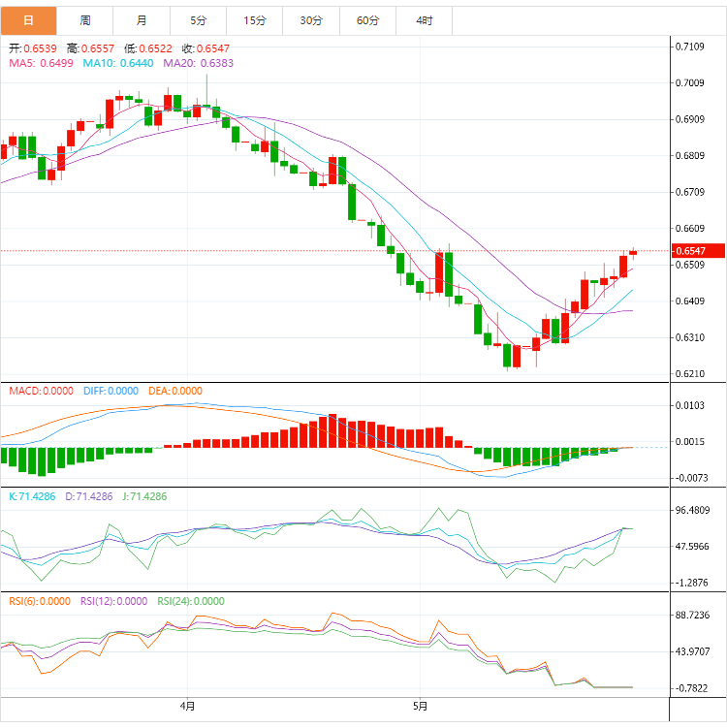Click the latest candlestick at 0.6547

[633, 253]
